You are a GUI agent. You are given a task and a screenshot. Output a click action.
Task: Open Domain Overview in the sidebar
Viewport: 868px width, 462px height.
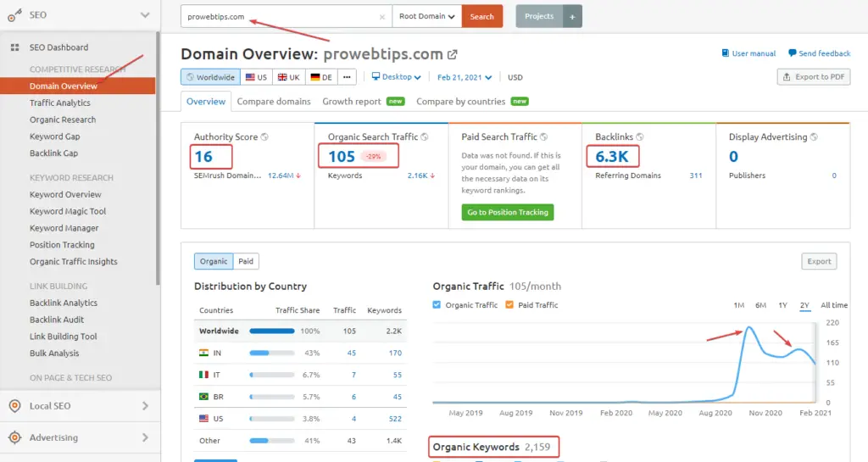(x=77, y=86)
